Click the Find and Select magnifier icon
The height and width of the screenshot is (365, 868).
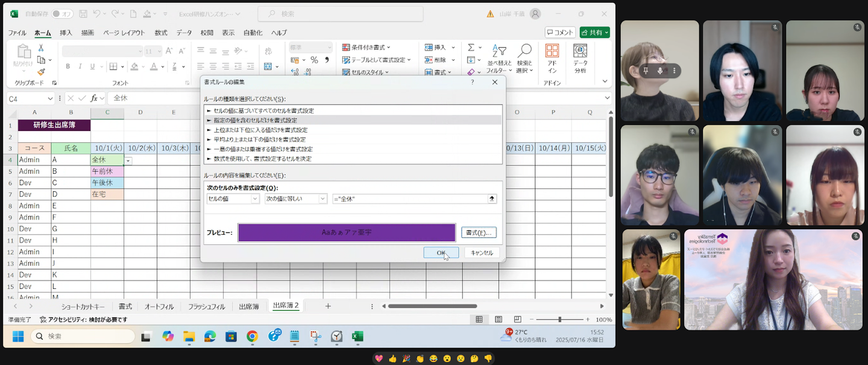(524, 51)
